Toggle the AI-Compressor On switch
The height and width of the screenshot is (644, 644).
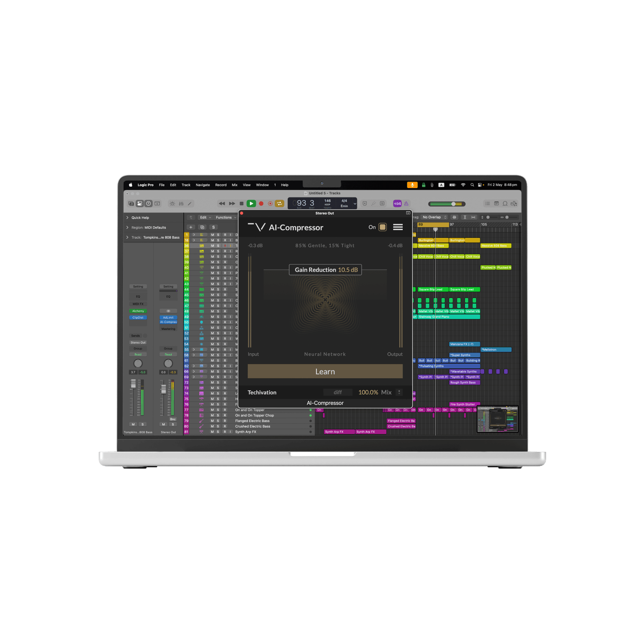(x=383, y=227)
